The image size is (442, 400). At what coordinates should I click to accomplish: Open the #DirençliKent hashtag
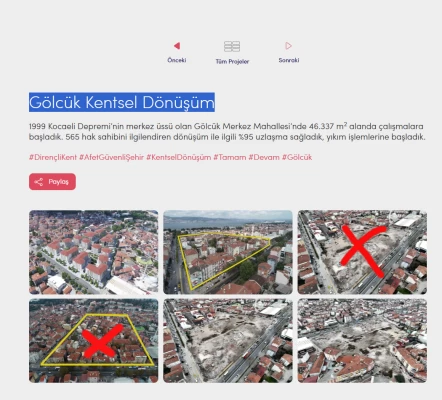(x=53, y=157)
